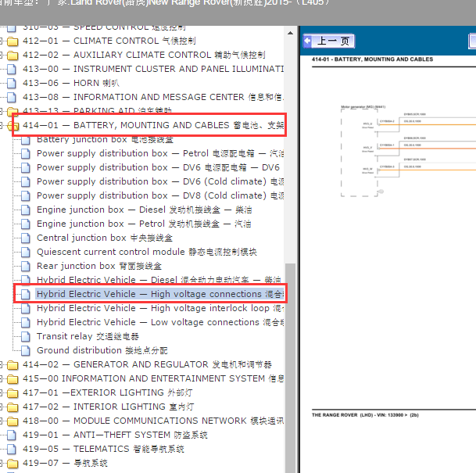Click folder icon of 415-00 Information and Entertainment
The height and width of the screenshot is (473, 476).
pyautogui.click(x=13, y=379)
